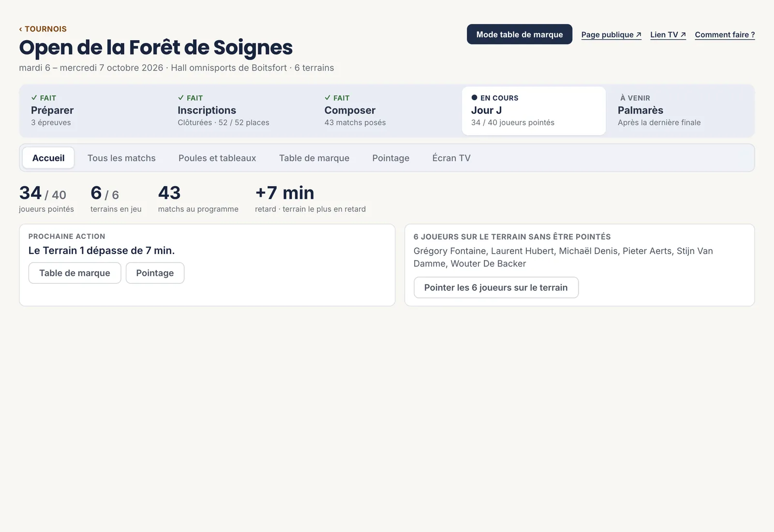Open the Page publique link
The height and width of the screenshot is (532, 774).
coord(611,35)
